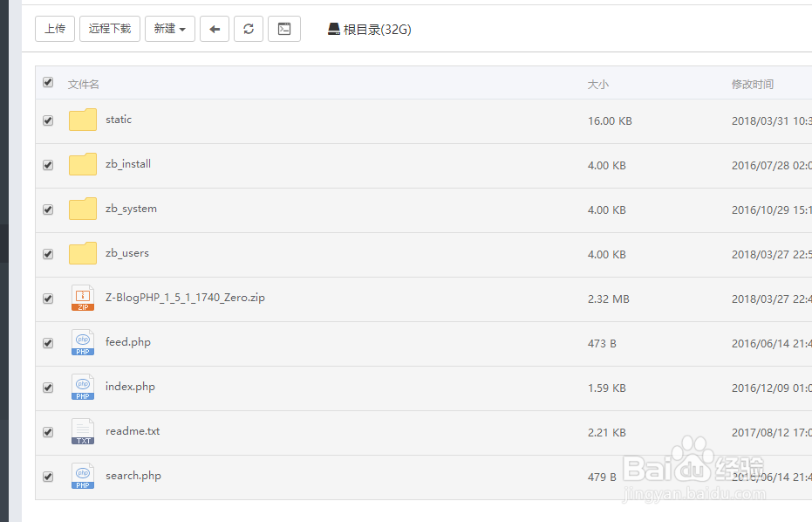Open the static folder name

tap(119, 120)
